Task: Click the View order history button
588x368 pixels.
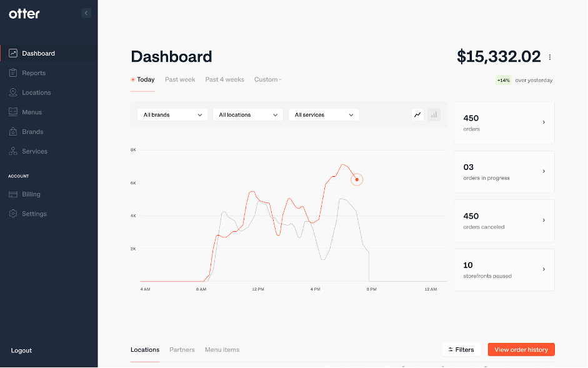Action: (521, 349)
